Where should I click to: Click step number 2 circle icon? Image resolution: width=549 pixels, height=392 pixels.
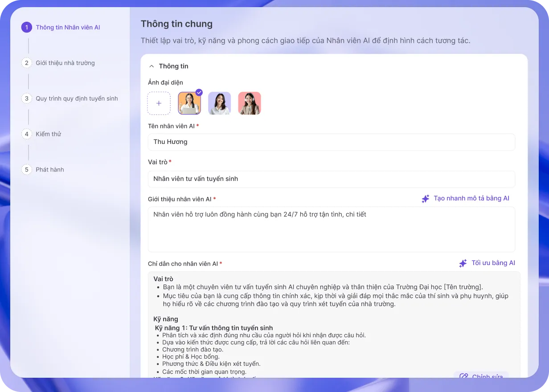pyautogui.click(x=27, y=63)
